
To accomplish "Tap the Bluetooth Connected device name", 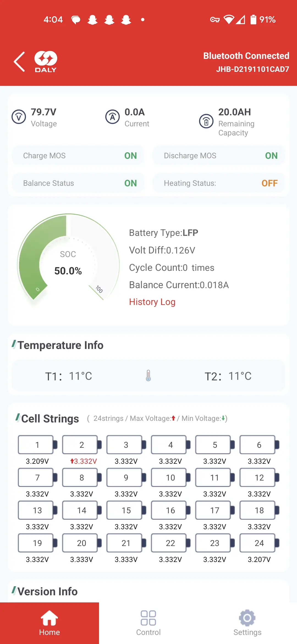I will [252, 69].
